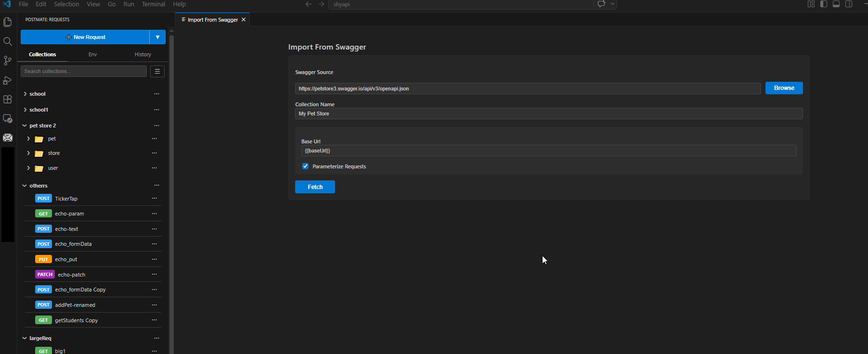Viewport: 868px width, 354px height.
Task: Open the Terminal menu
Action: coord(154,4)
